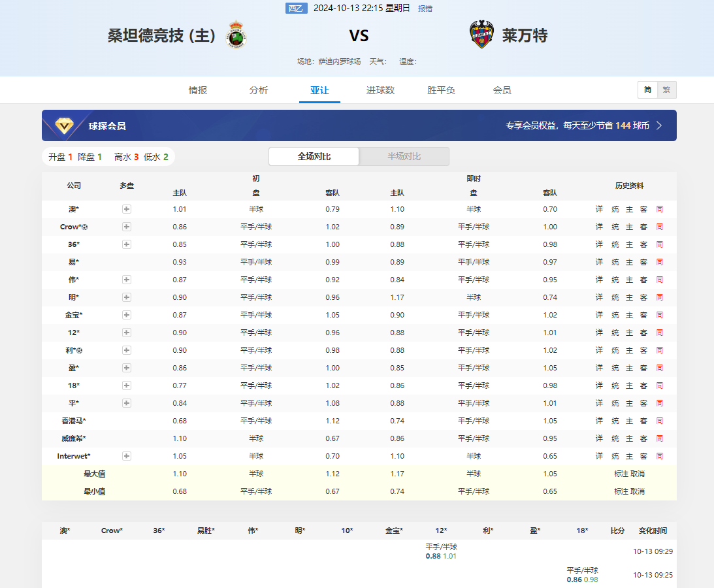Click the 同 icon in 香港马* row

click(x=659, y=421)
